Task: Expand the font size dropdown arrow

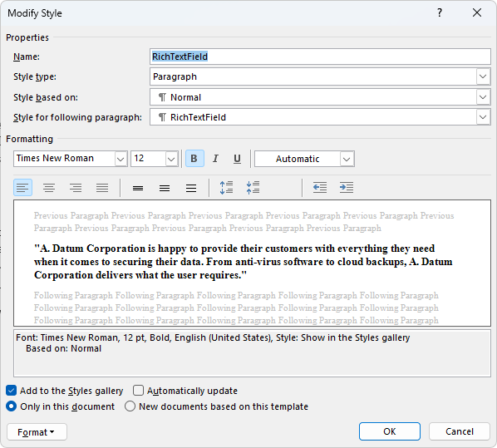Action: click(x=171, y=159)
